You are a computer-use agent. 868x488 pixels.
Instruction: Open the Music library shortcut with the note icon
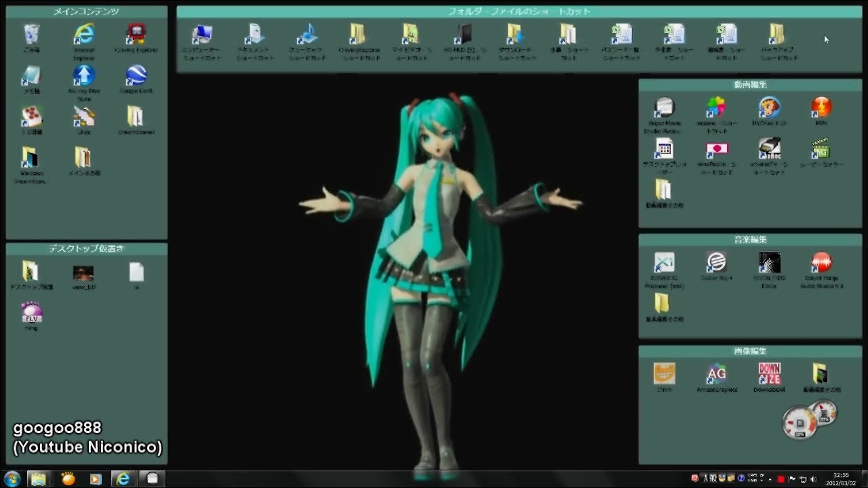308,34
